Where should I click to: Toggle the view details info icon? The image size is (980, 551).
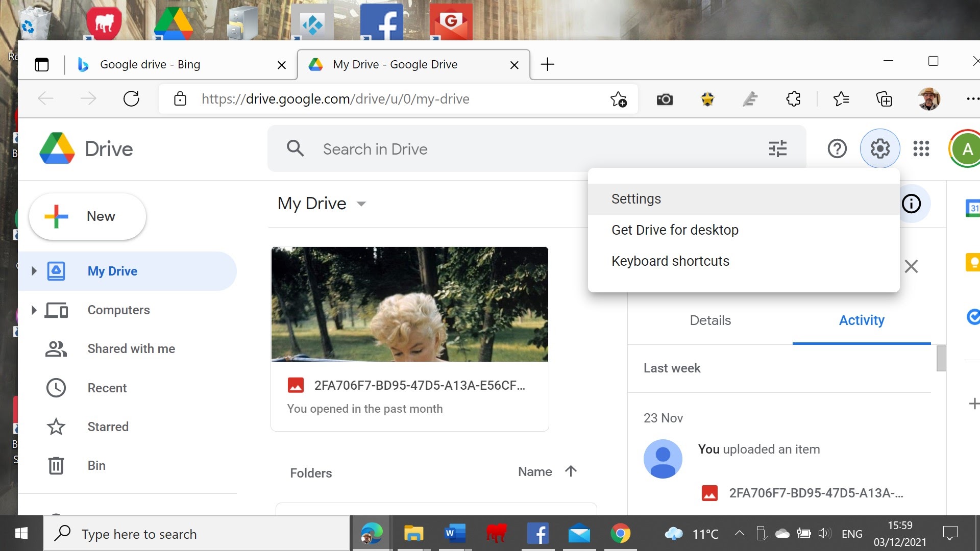pos(911,204)
